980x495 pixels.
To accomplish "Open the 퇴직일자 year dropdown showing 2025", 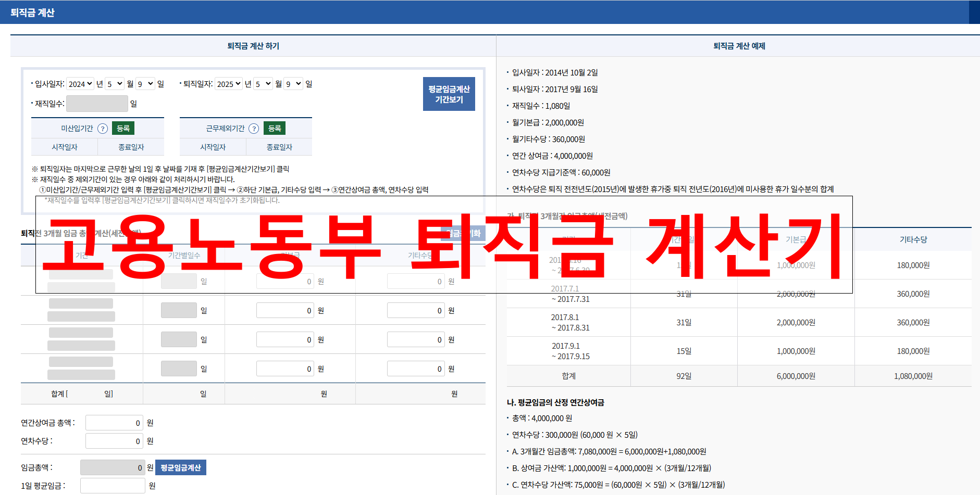I will tap(229, 84).
